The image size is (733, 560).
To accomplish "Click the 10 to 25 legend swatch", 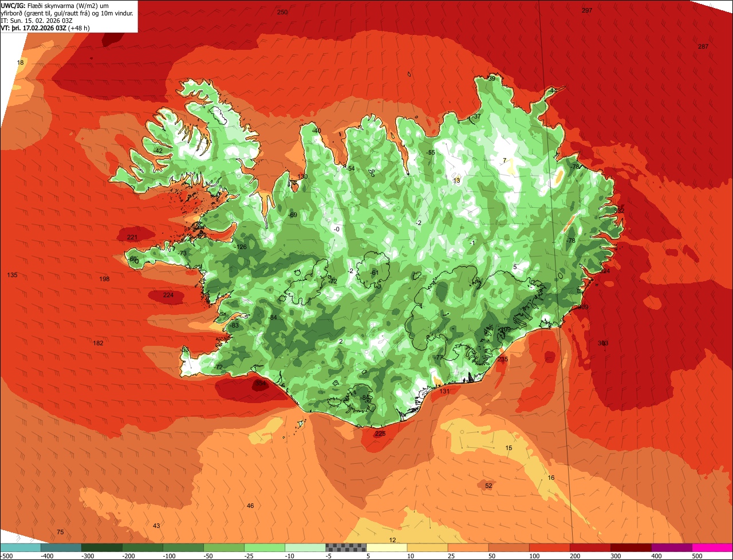I will [427, 547].
